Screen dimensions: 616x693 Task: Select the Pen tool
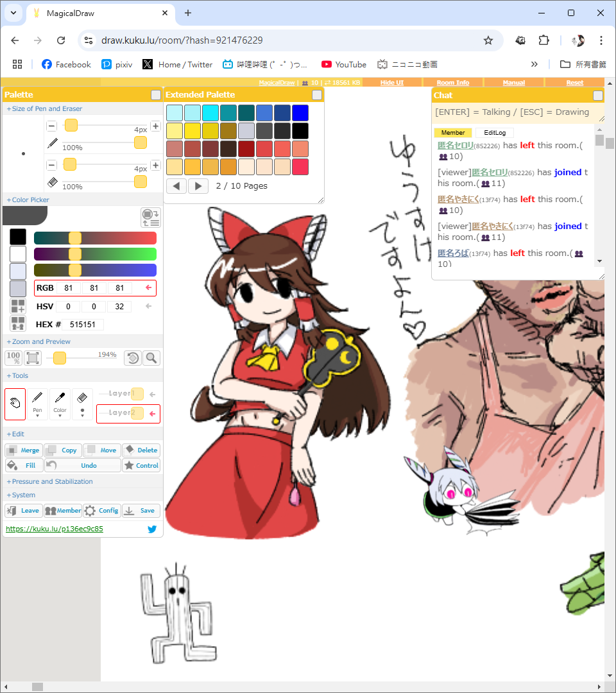(x=38, y=404)
